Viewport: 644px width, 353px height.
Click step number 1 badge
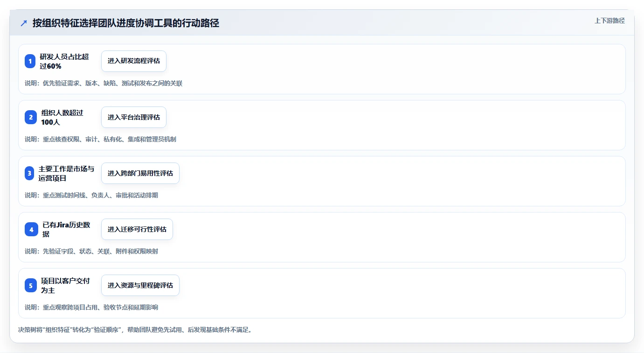point(30,61)
